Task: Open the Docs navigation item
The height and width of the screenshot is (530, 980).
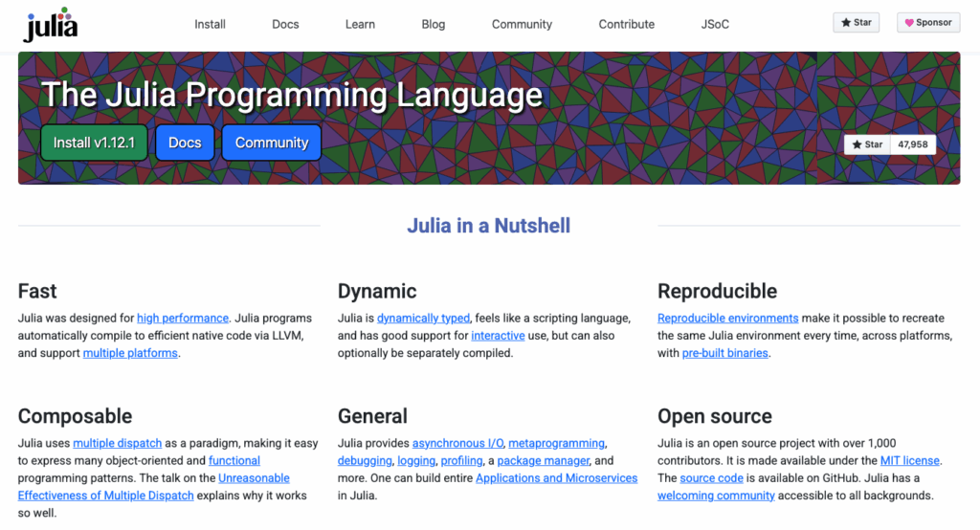Action: [x=285, y=24]
